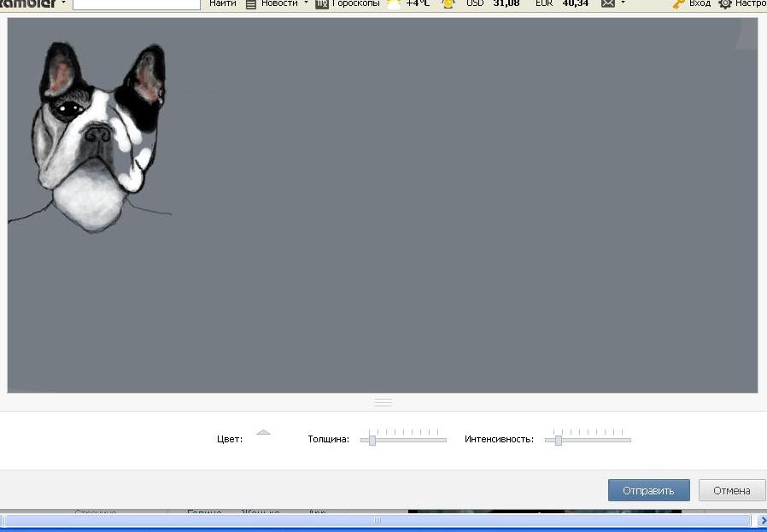
Task: Click the USD exchange rate value
Action: (x=506, y=3)
